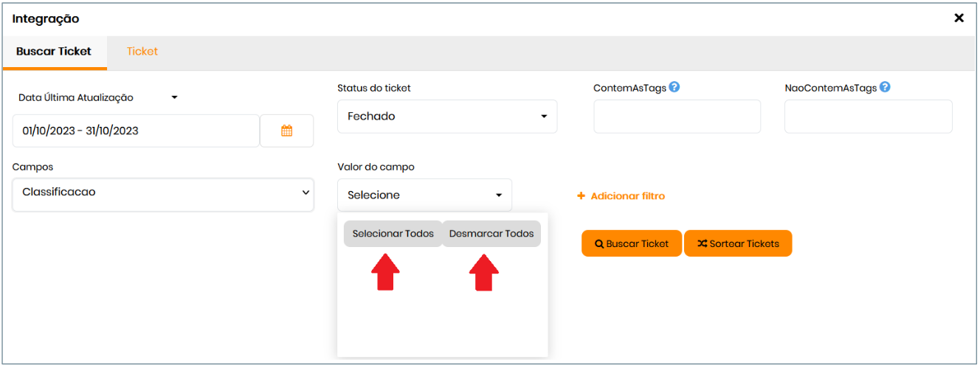
Task: Expand the Campos dropdown showing Classificacao
Action: coord(163,192)
